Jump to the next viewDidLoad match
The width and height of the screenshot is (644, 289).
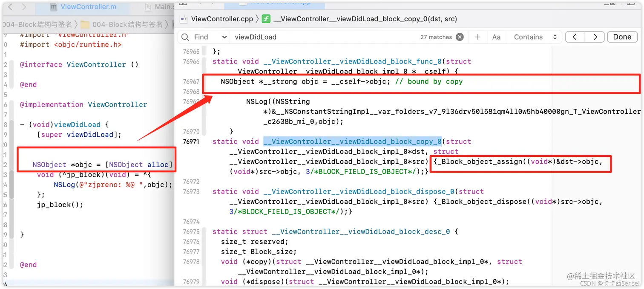595,37
